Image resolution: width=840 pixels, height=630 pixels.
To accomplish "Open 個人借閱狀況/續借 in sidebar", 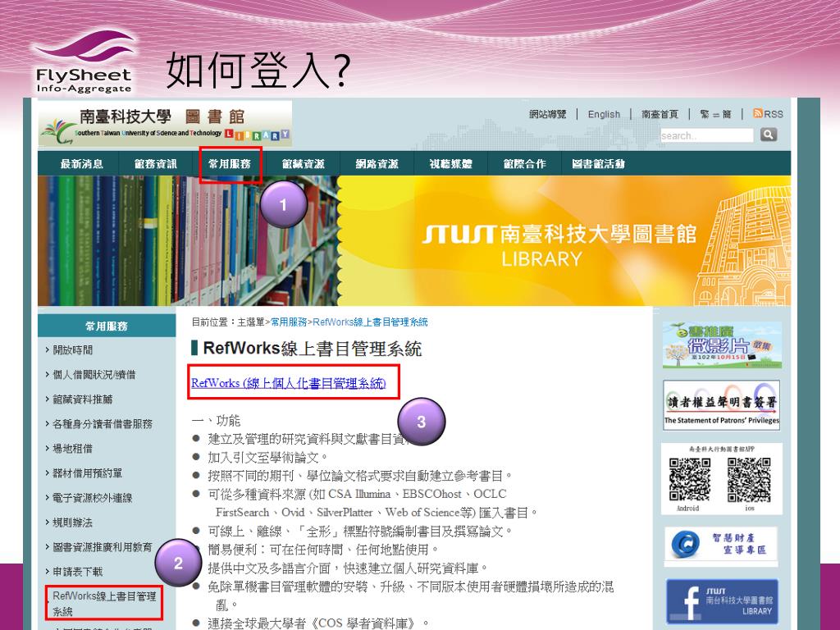I will (94, 374).
